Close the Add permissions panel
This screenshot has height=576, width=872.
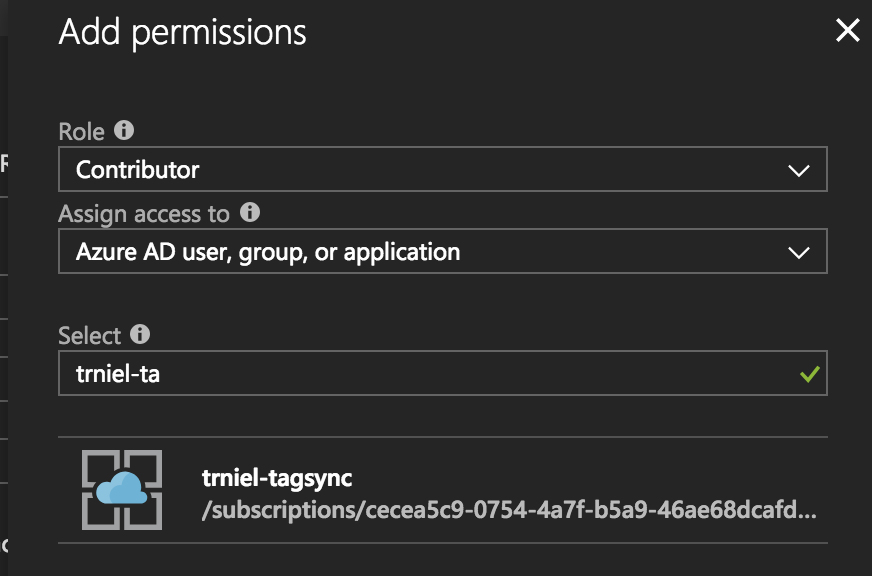(847, 31)
